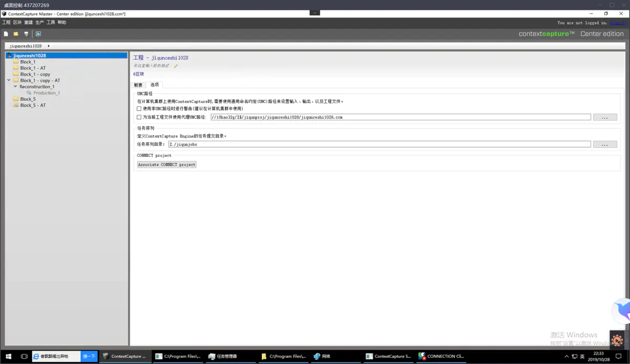This screenshot has width=630, height=364.
Task: Switch to the 选项 tab
Action: coord(154,84)
